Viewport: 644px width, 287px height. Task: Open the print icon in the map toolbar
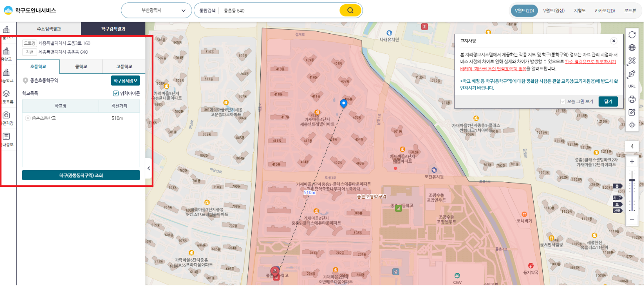[632, 99]
